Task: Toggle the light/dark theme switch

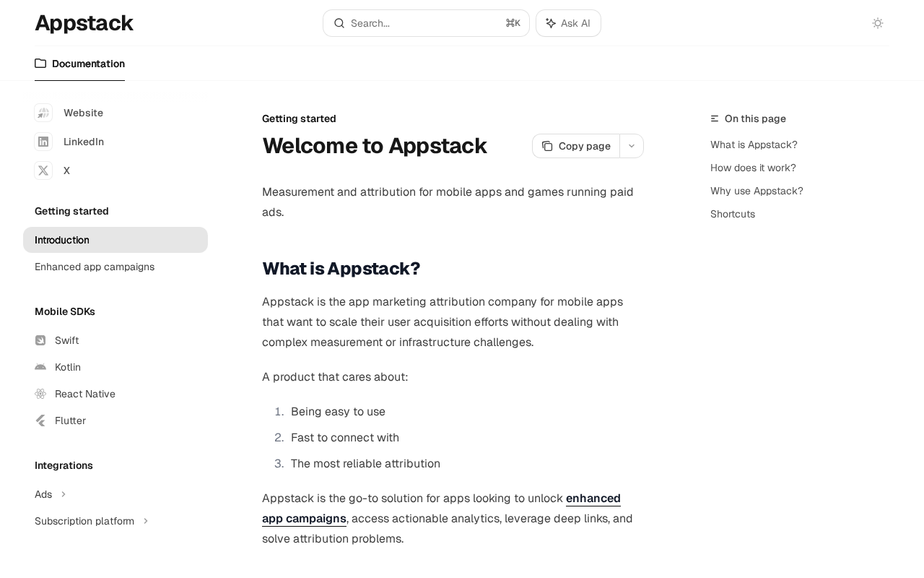Action: pos(878,23)
